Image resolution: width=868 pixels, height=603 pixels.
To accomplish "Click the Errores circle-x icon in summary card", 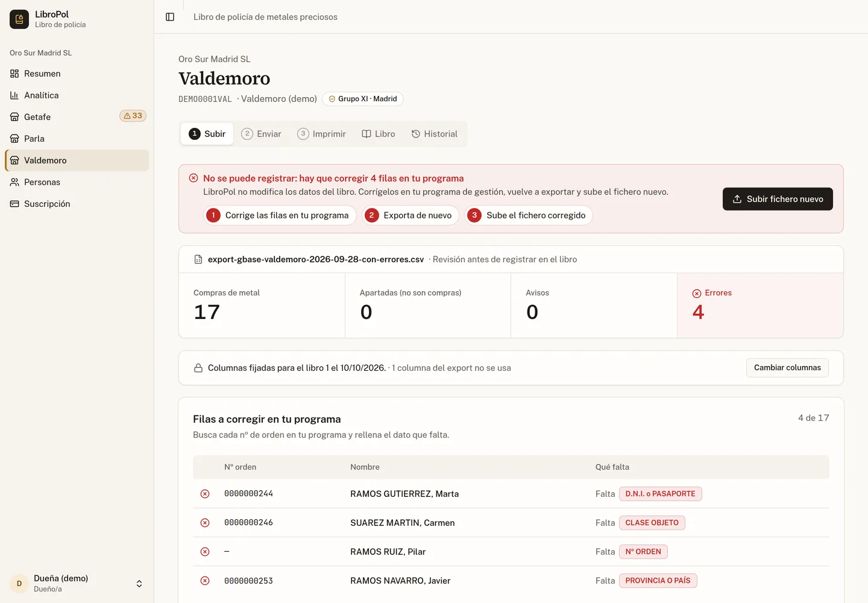I will [x=697, y=293].
